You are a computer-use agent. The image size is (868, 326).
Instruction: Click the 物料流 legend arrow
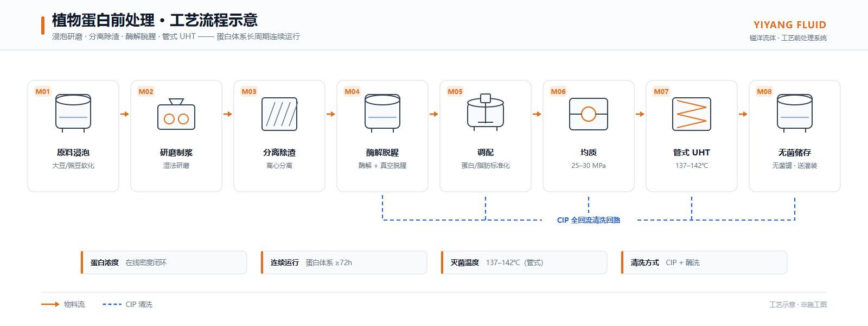tap(50, 304)
